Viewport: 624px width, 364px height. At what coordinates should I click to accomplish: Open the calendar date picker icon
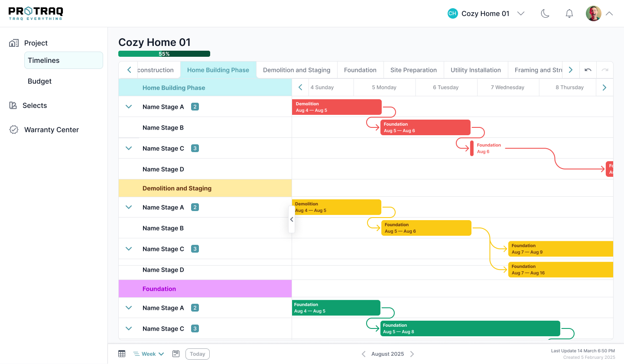click(x=176, y=354)
